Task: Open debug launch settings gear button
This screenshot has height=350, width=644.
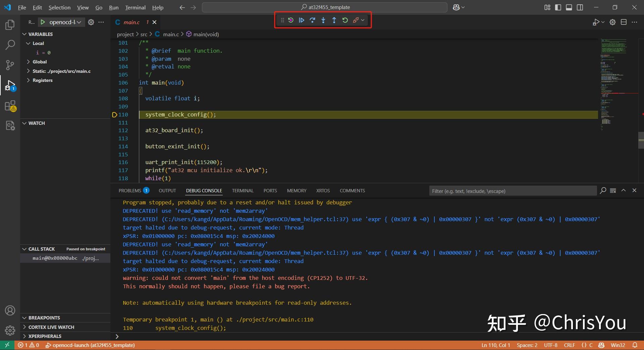Action: click(91, 22)
